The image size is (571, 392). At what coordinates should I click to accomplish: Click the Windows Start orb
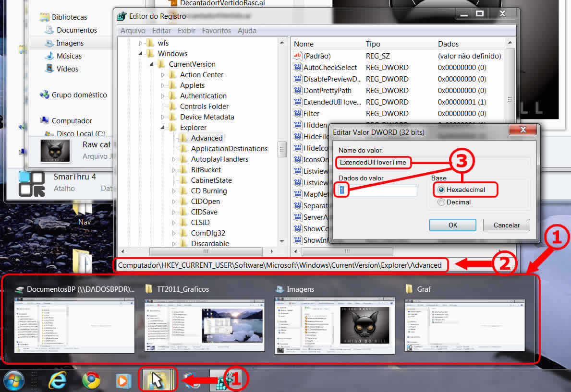[14, 380]
